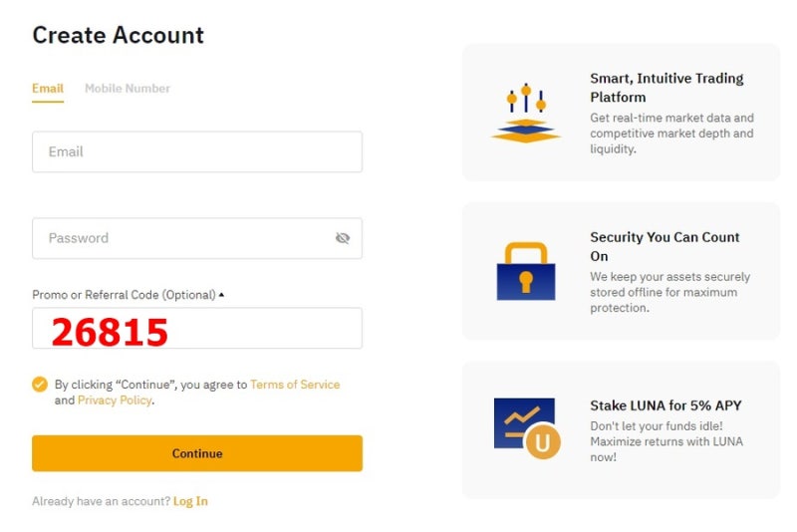797x532 pixels.
Task: Click the blue padlock security icon
Action: click(x=526, y=271)
